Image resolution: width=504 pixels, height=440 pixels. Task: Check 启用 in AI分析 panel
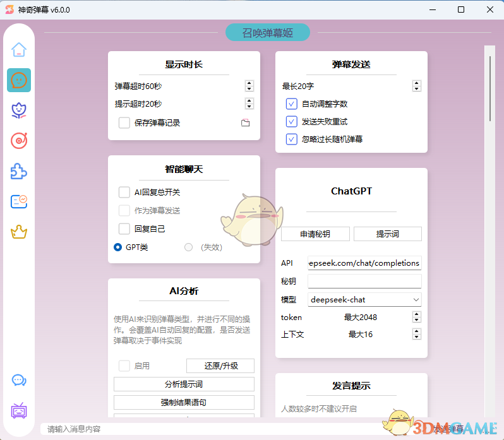tap(124, 366)
